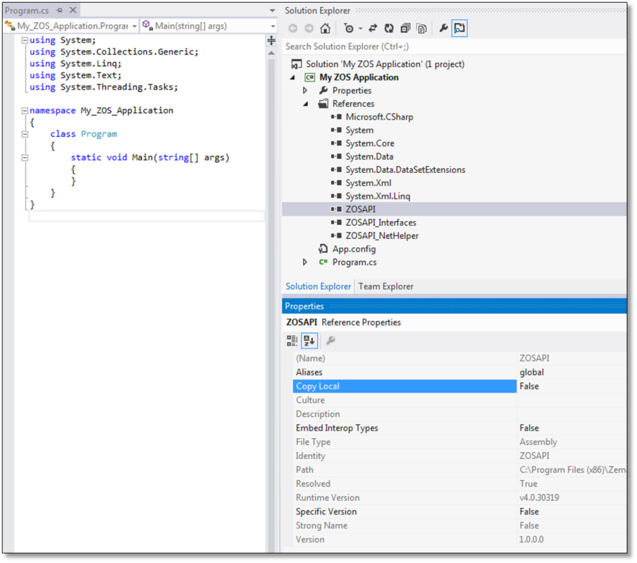The width and height of the screenshot is (637, 563).
Task: Collapse the My ZOS Application project node
Action: pos(292,78)
